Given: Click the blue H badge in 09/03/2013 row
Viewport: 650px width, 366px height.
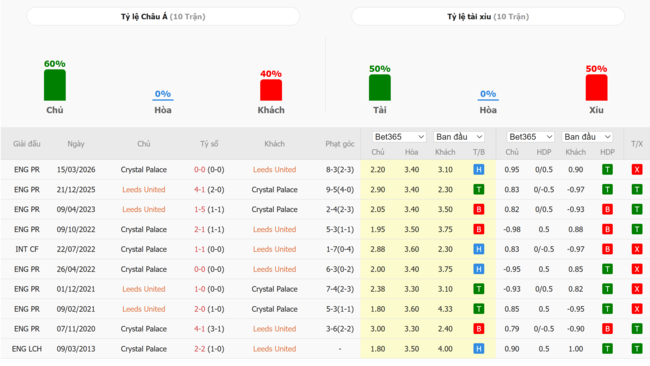Looking at the screenshot, I should pos(478,349).
